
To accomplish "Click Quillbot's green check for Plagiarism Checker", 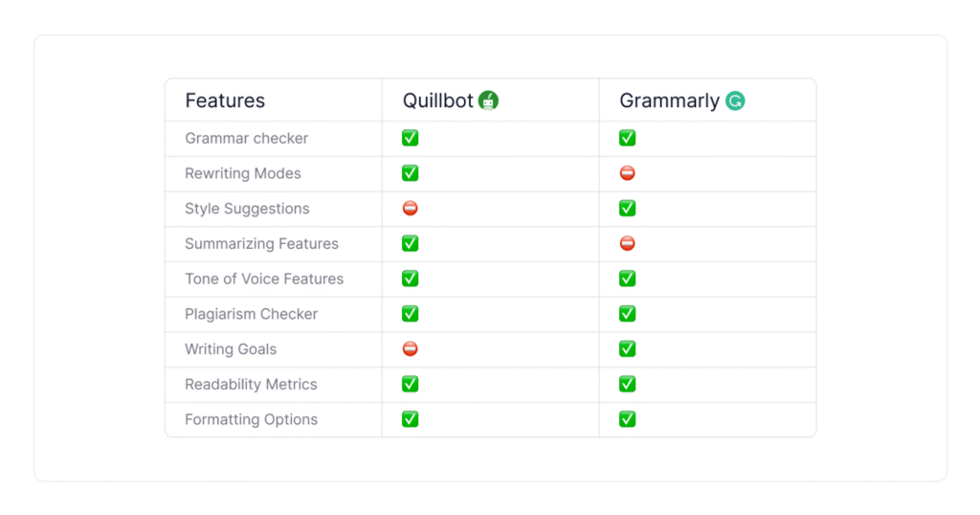I will tap(410, 313).
